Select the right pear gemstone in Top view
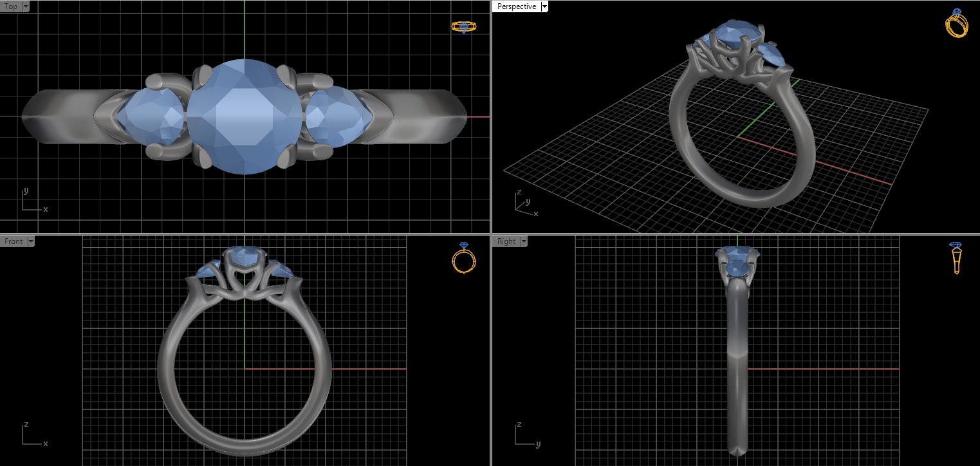Viewport: 980px width, 466px height. tap(339, 117)
